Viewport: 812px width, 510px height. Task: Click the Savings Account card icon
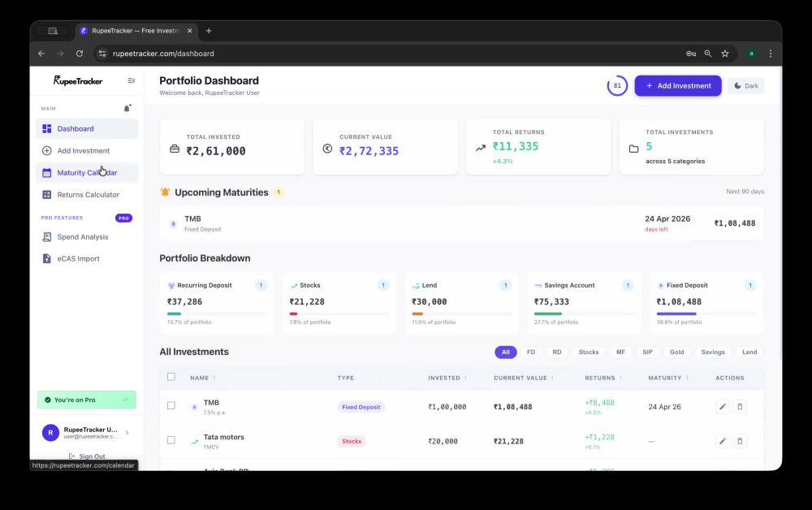538,285
